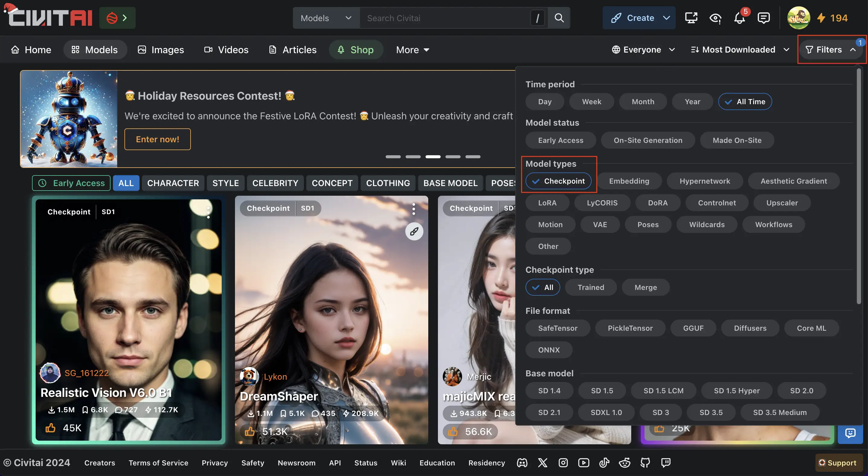This screenshot has width=868, height=476.
Task: Toggle GGUF file format filter
Action: click(693, 328)
